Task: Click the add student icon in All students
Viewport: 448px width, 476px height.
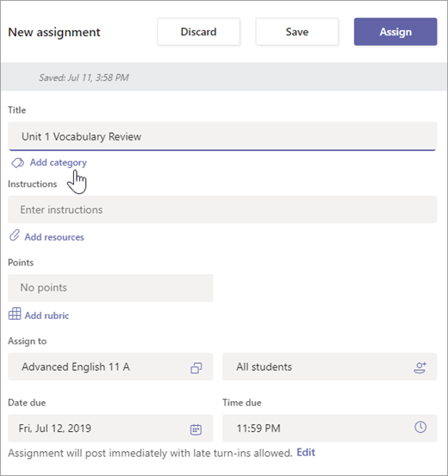Action: 420,367
